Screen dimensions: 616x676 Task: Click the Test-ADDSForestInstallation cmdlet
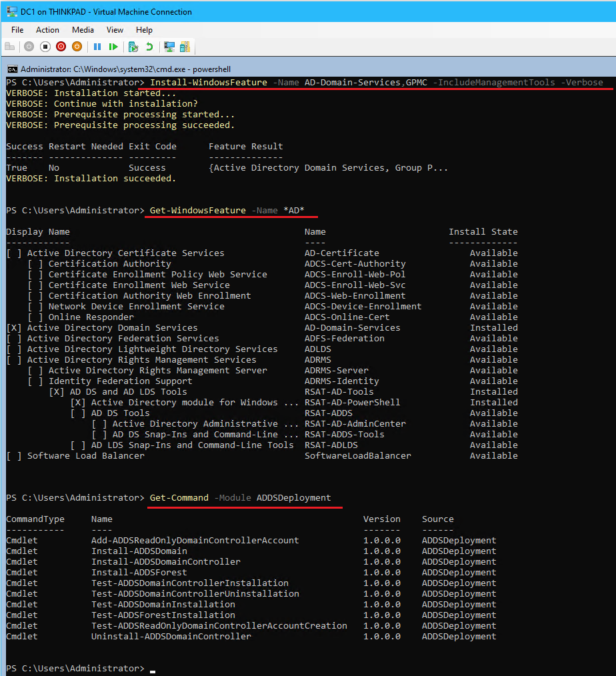click(163, 615)
